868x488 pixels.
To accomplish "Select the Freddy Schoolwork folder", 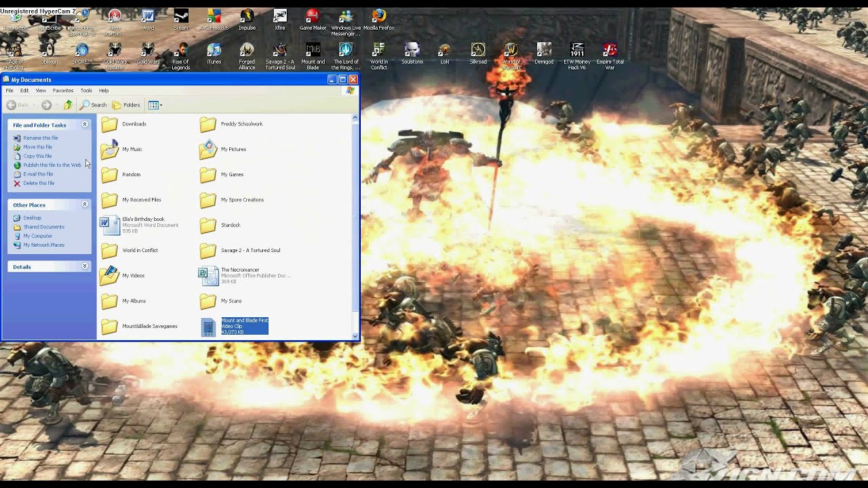I will (231, 124).
